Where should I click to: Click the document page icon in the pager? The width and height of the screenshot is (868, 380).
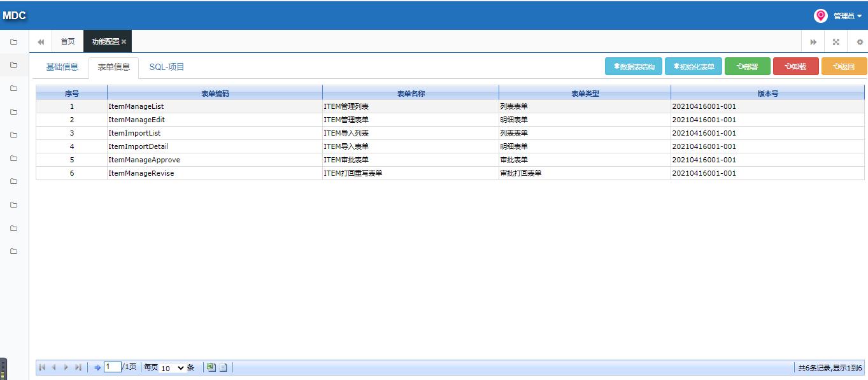click(x=223, y=367)
